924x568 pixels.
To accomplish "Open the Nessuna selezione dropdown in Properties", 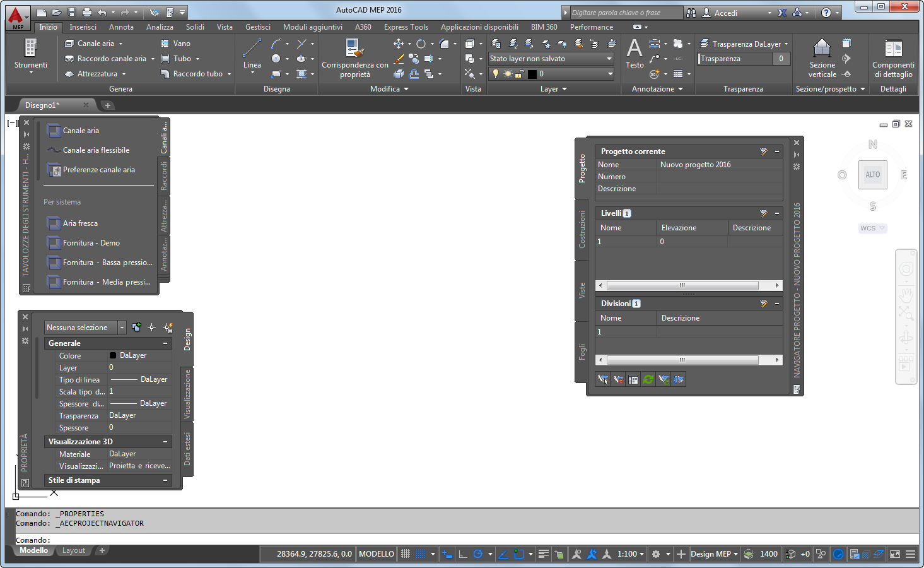I will [x=85, y=328].
